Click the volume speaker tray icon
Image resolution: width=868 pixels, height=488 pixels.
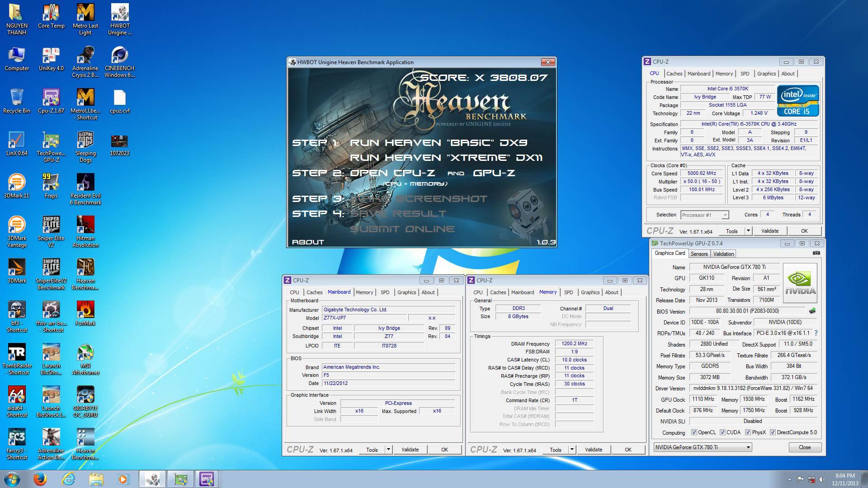click(823, 479)
